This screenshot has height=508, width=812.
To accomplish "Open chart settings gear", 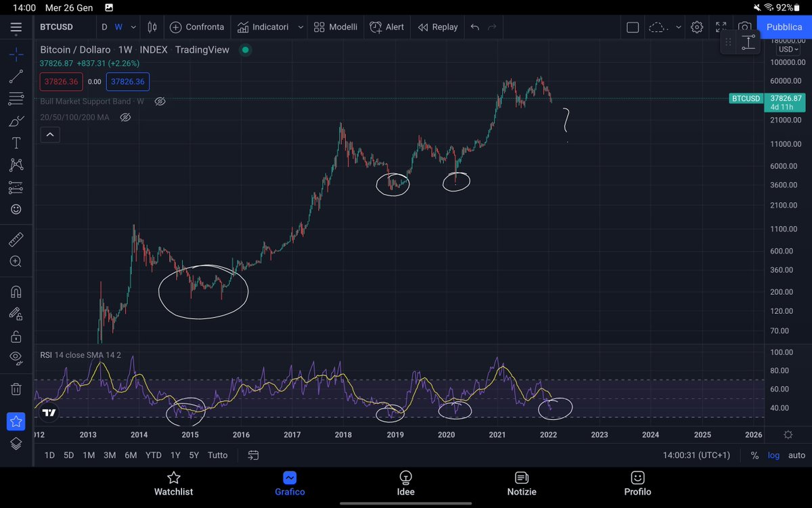I will point(697,27).
